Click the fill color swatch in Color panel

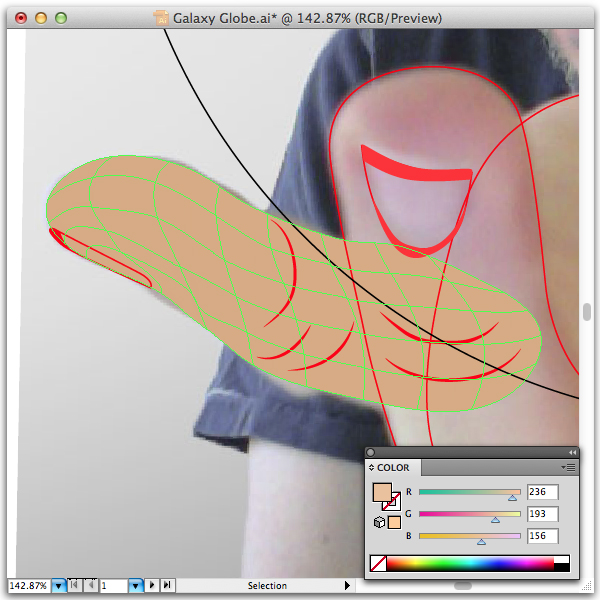click(382, 492)
